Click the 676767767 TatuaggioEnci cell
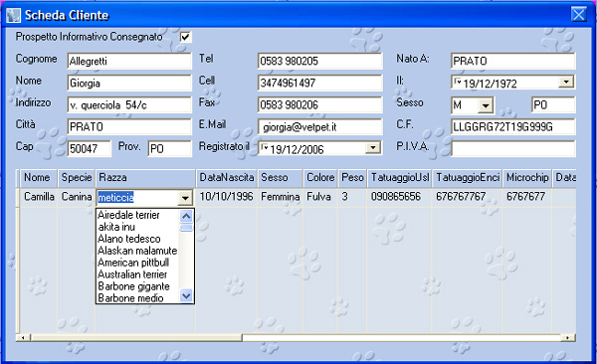 pyautogui.click(x=468, y=197)
